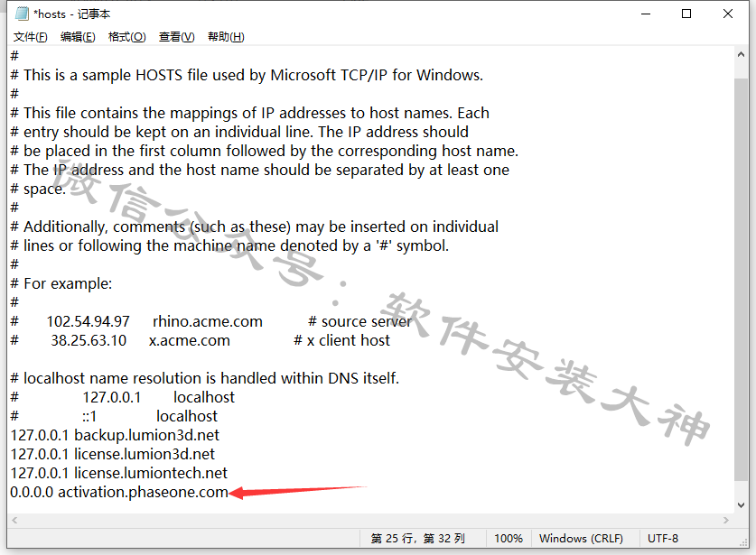Viewport: 756px width, 555px height.
Task: Click the '# For example:' line
Action: click(61, 283)
